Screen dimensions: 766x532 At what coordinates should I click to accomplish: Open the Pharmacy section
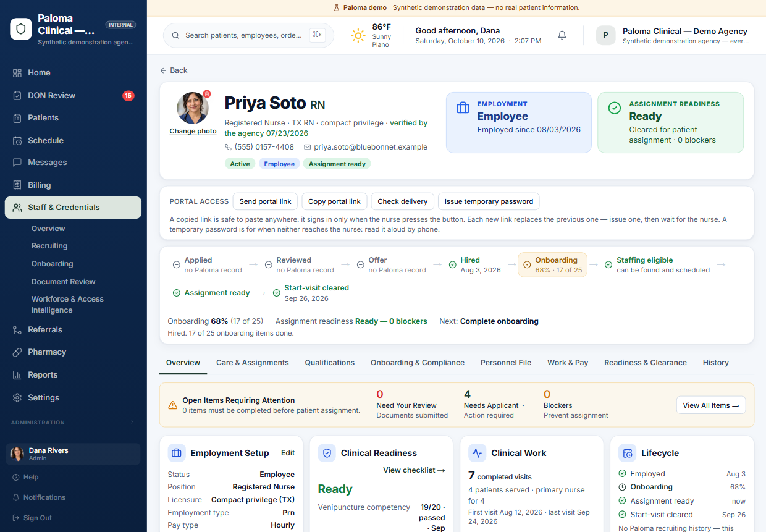73,352
